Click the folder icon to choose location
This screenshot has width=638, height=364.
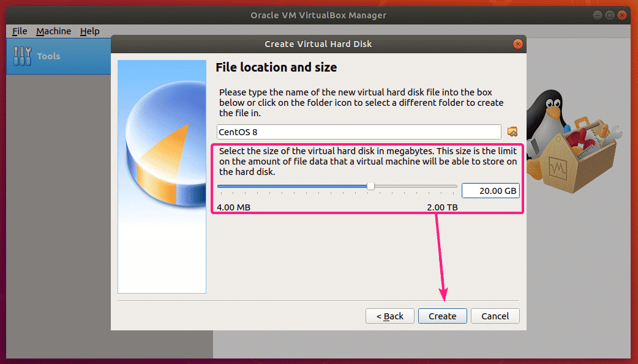tap(513, 132)
